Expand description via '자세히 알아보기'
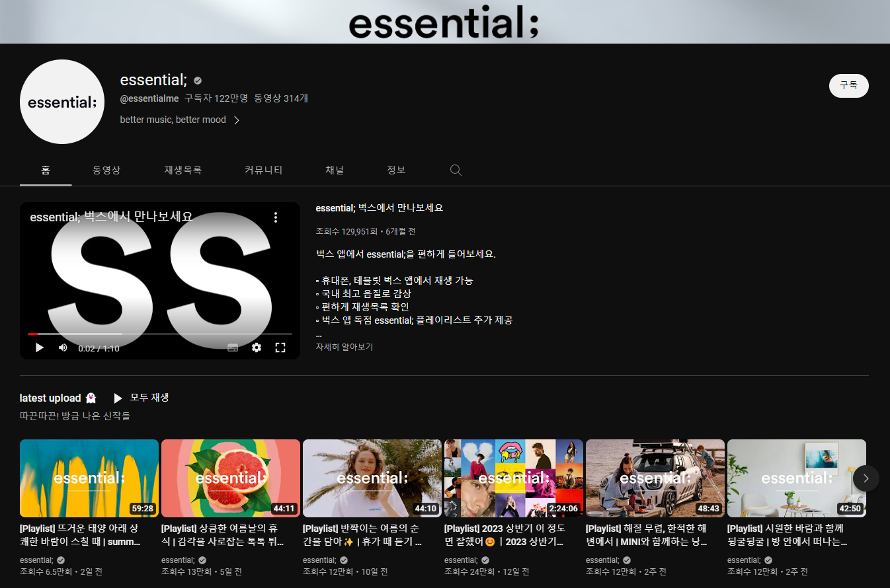The height and width of the screenshot is (588, 890). 344,347
